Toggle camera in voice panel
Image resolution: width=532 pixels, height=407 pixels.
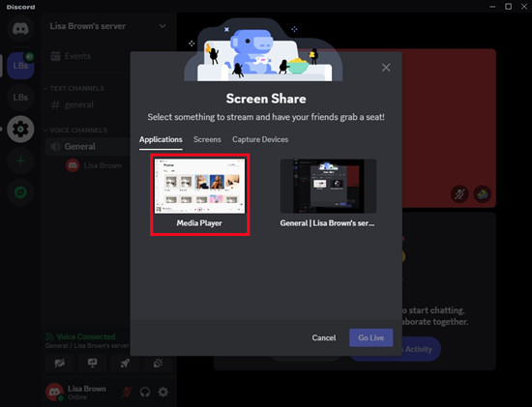point(60,363)
